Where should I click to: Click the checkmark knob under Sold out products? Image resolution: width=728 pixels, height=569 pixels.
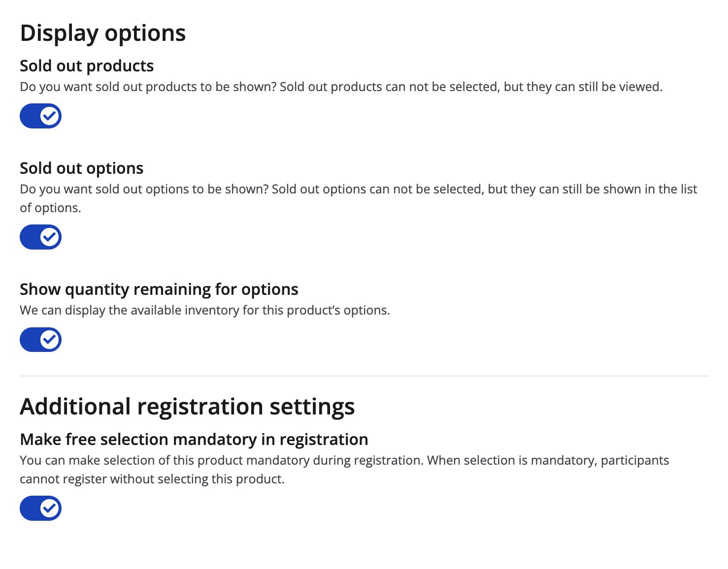[x=50, y=116]
